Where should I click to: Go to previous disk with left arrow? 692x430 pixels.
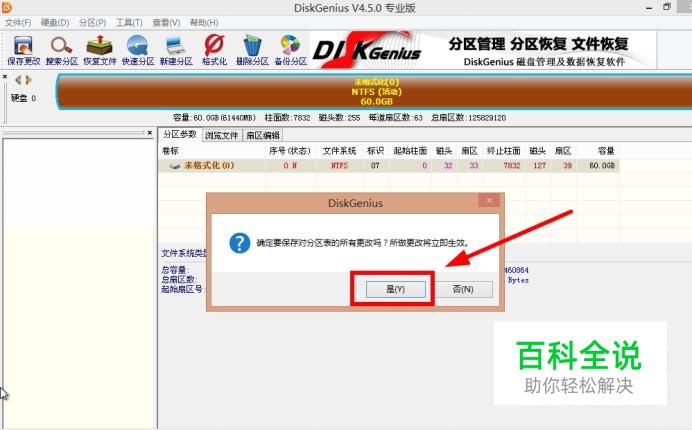pyautogui.click(x=18, y=80)
